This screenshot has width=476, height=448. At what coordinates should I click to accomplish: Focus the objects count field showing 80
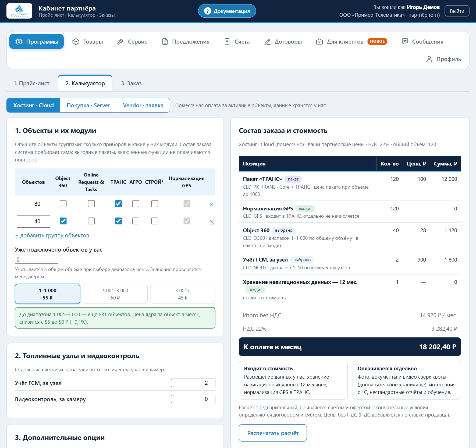tap(33, 204)
